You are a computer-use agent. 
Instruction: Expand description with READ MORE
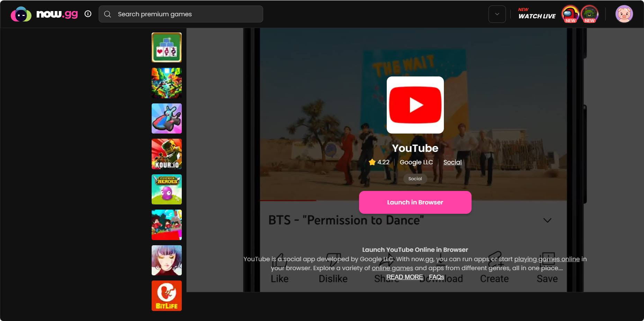point(404,277)
